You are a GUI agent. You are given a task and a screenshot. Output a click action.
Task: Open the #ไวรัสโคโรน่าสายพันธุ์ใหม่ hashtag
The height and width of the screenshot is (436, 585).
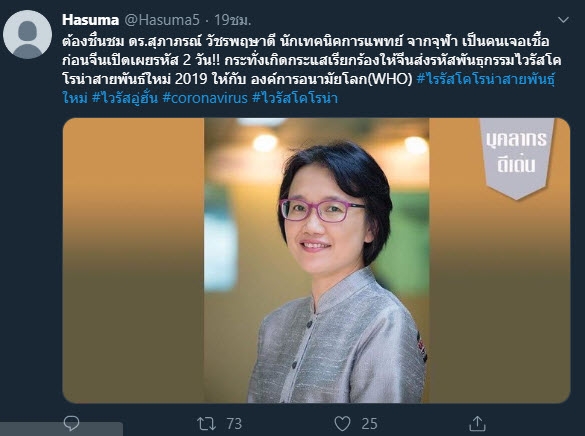tap(309, 89)
